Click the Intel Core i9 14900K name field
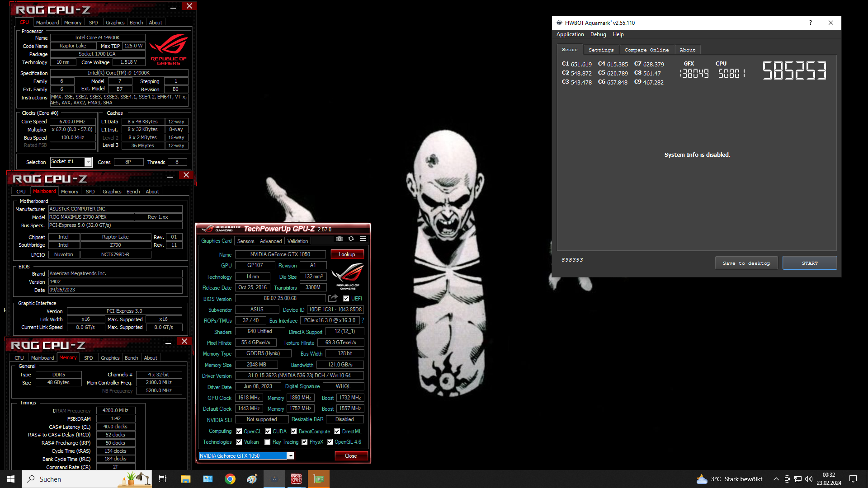Viewport: 868px width, 488px height. coord(97,38)
